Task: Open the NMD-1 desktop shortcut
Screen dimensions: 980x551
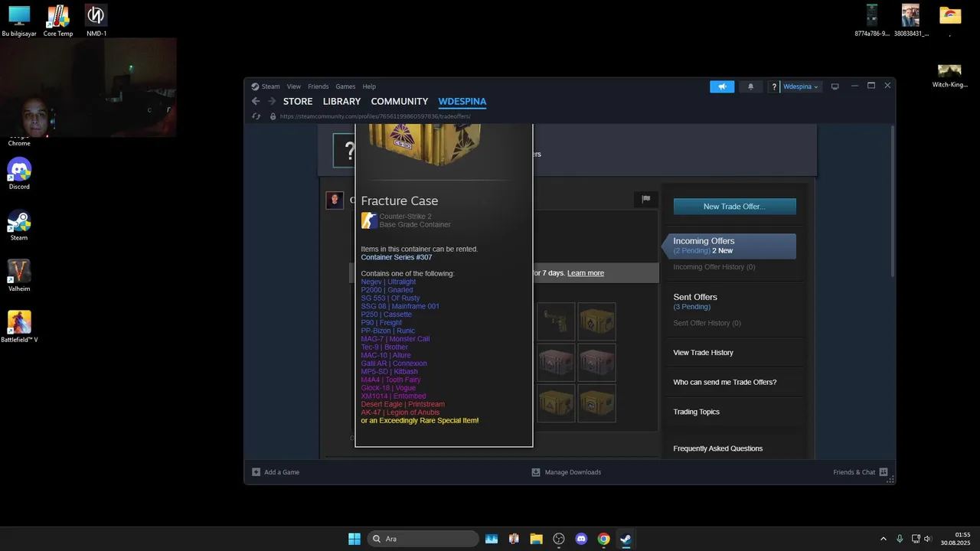Action: point(96,21)
